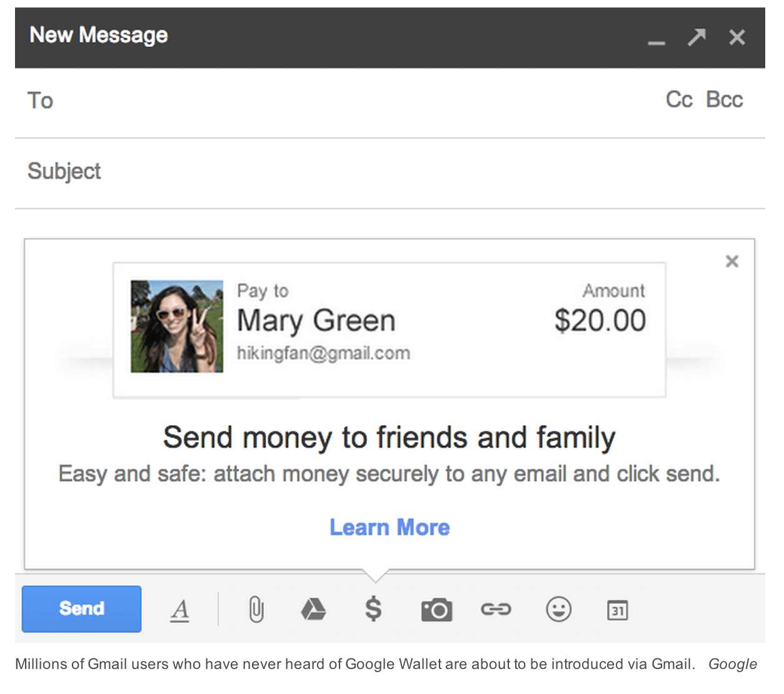Add Bcc recipients
The width and height of the screenshot is (784, 694).
(x=724, y=99)
